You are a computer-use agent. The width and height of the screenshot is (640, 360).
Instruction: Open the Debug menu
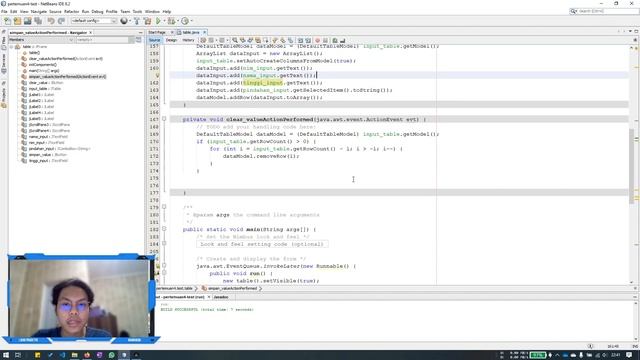(97, 11)
